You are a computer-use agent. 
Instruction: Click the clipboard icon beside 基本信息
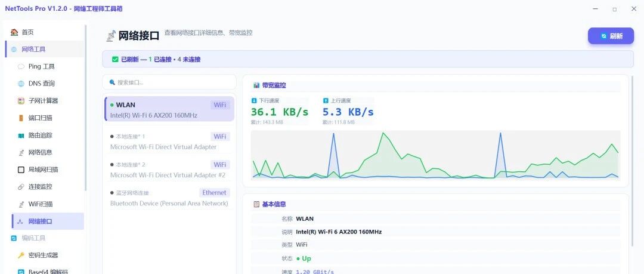[x=256, y=204]
